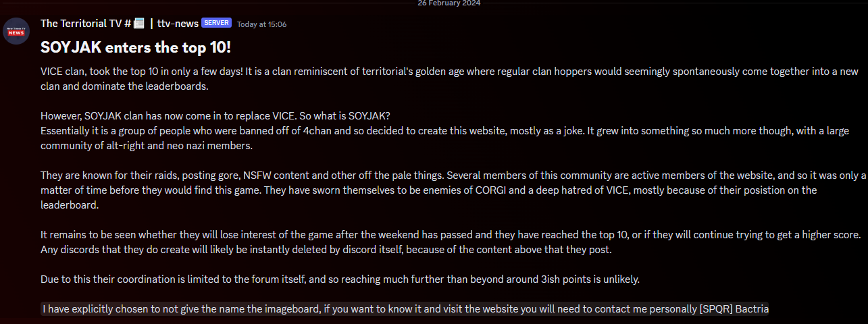868x324 pixels.
Task: Click the newspaper emoji in the channel name
Action: click(139, 24)
